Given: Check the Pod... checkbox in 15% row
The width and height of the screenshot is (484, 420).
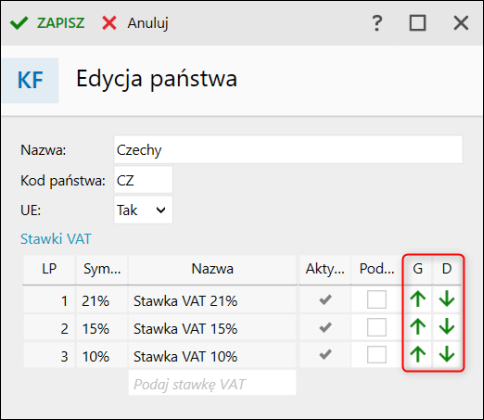Looking at the screenshot, I should point(377,327).
